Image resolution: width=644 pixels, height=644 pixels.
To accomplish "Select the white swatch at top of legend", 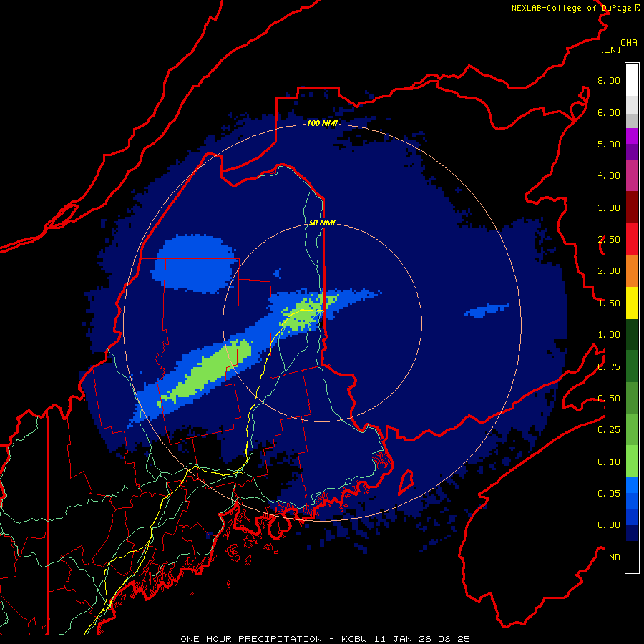I will pos(632,79).
